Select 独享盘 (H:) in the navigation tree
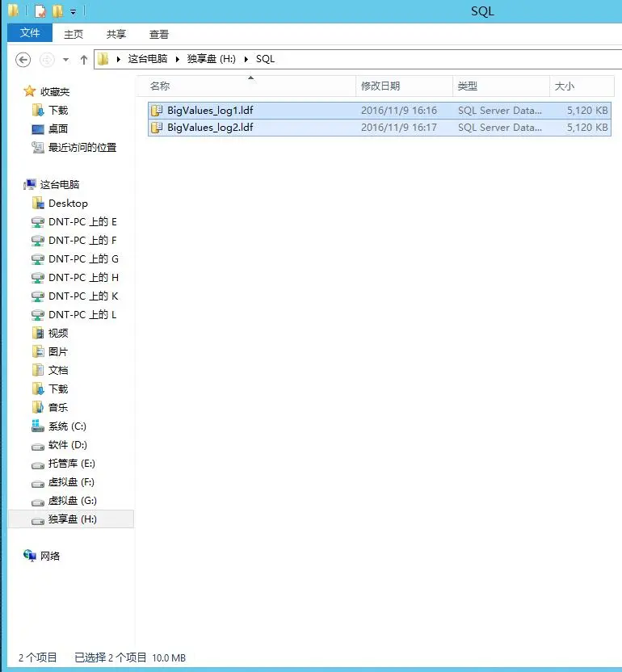622x672 pixels. (73, 519)
